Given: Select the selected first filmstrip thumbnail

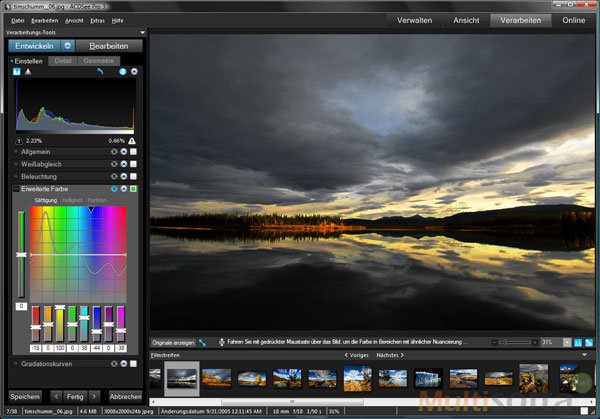Looking at the screenshot, I should (181, 377).
